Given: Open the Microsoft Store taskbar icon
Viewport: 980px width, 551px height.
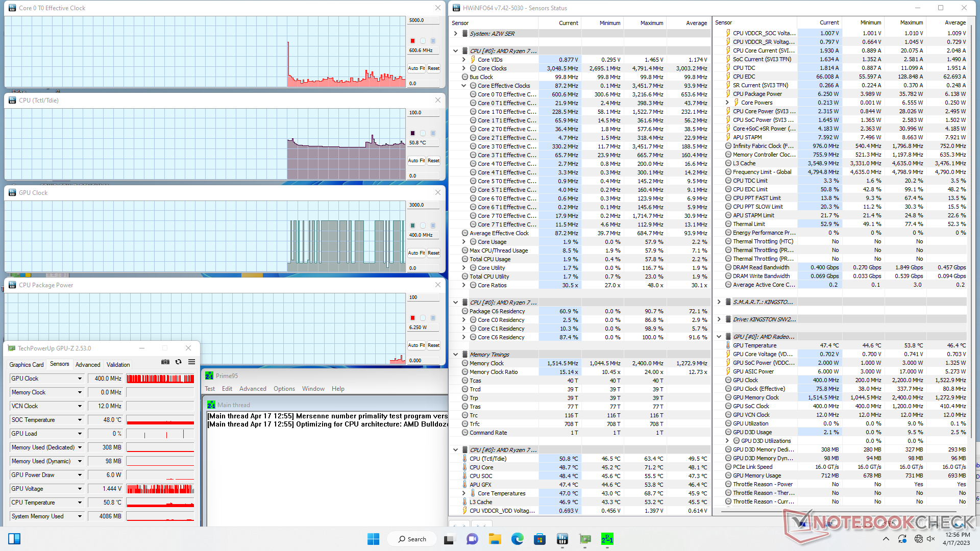Looking at the screenshot, I should tap(540, 539).
